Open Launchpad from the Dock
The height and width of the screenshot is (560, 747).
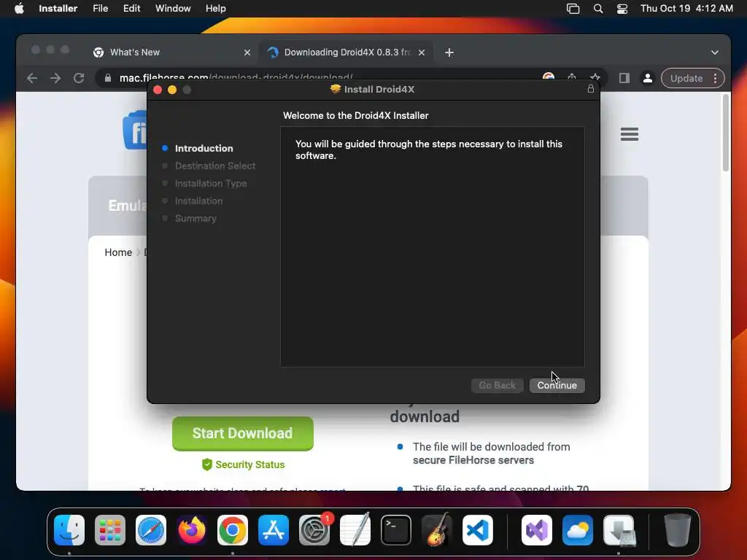point(110,530)
